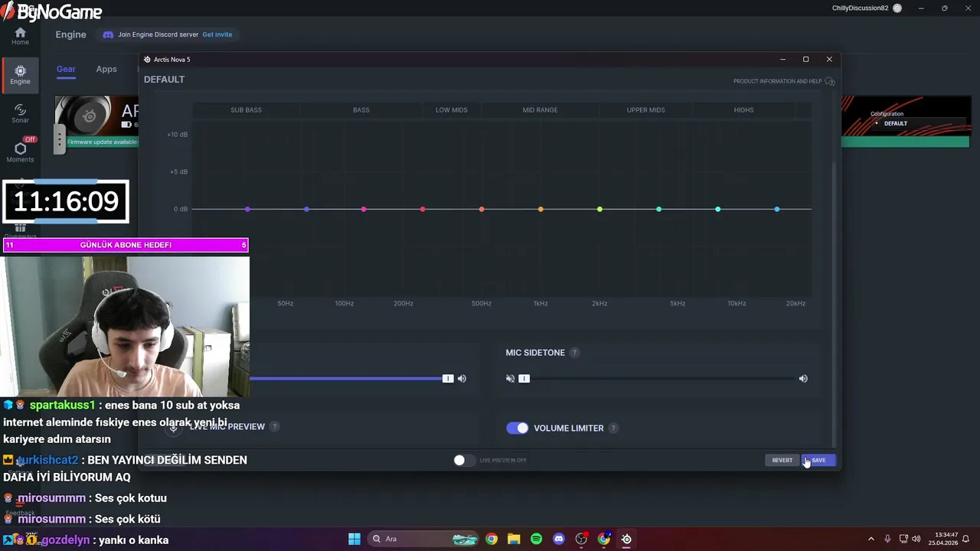Open Spotify from the taskbar
Viewport: 980px width, 551px height.
(x=537, y=539)
